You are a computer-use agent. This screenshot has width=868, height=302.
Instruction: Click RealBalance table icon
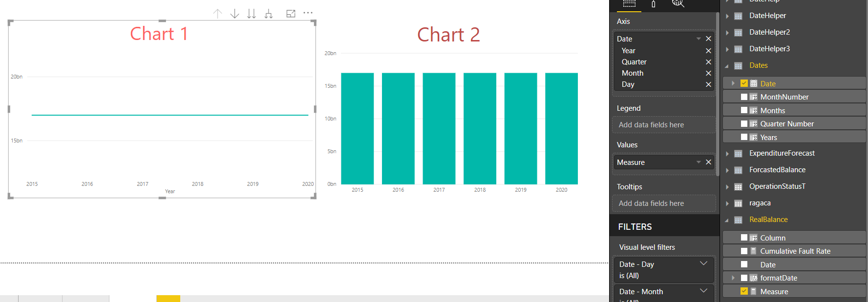pos(739,220)
